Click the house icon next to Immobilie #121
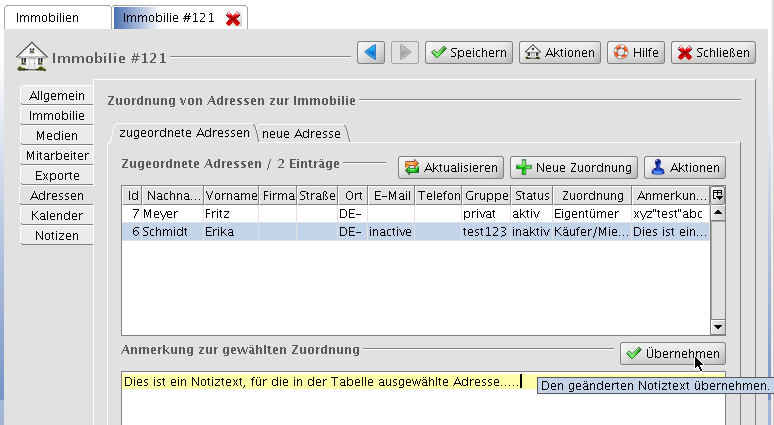The width and height of the screenshot is (774, 425). pos(32,56)
